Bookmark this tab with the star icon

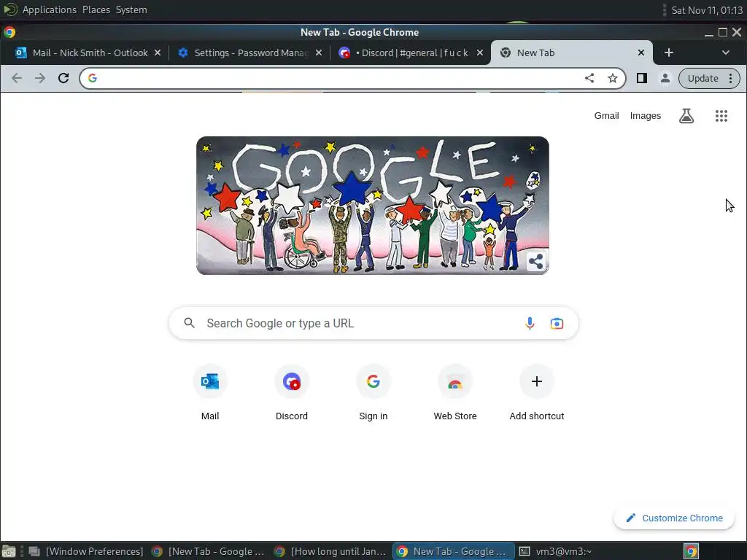click(613, 78)
